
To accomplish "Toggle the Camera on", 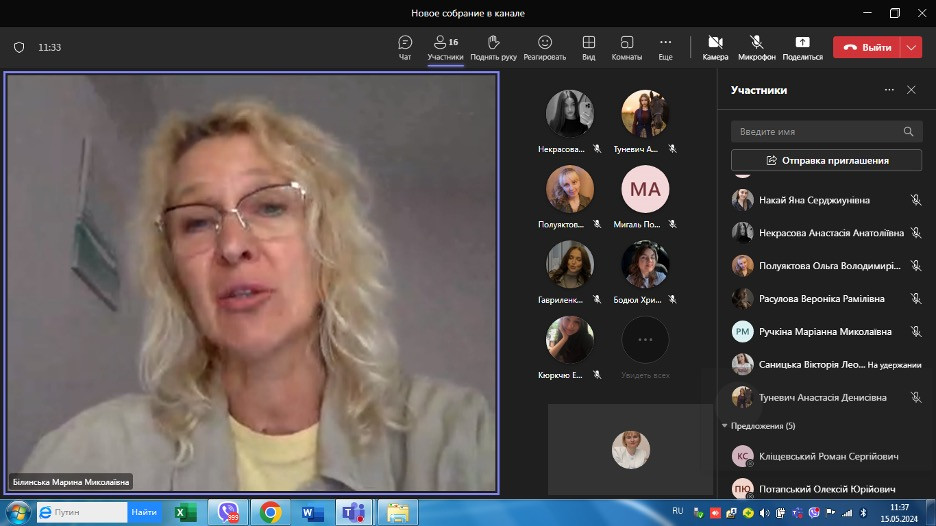I will pos(715,47).
